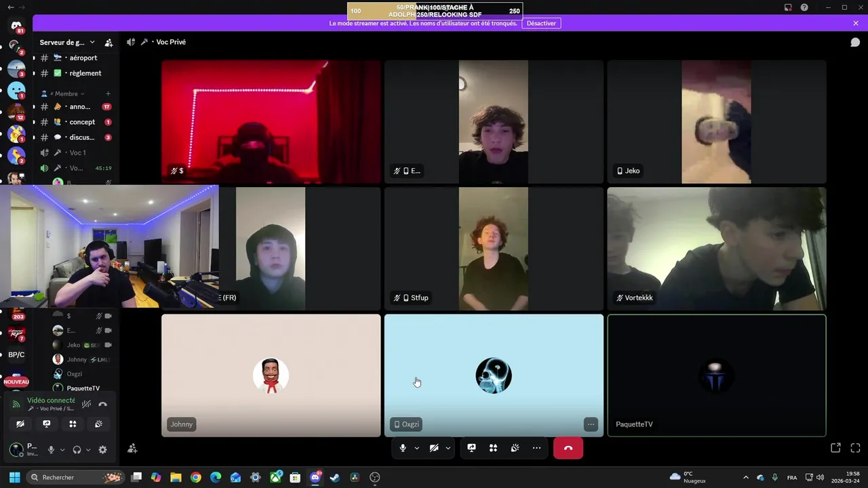Image resolution: width=868 pixels, height=488 pixels.
Task: Focus Johnny's avatar tile
Action: [x=271, y=375]
